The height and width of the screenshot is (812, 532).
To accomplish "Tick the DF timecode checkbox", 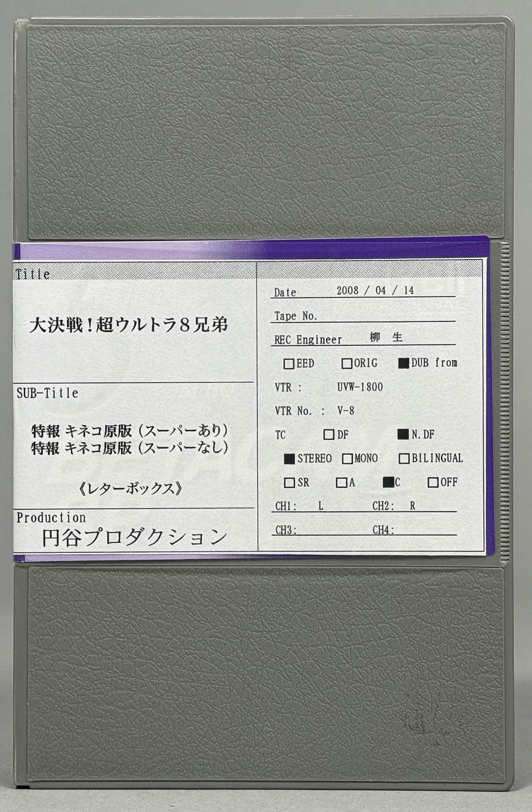I will pyautogui.click(x=329, y=435).
